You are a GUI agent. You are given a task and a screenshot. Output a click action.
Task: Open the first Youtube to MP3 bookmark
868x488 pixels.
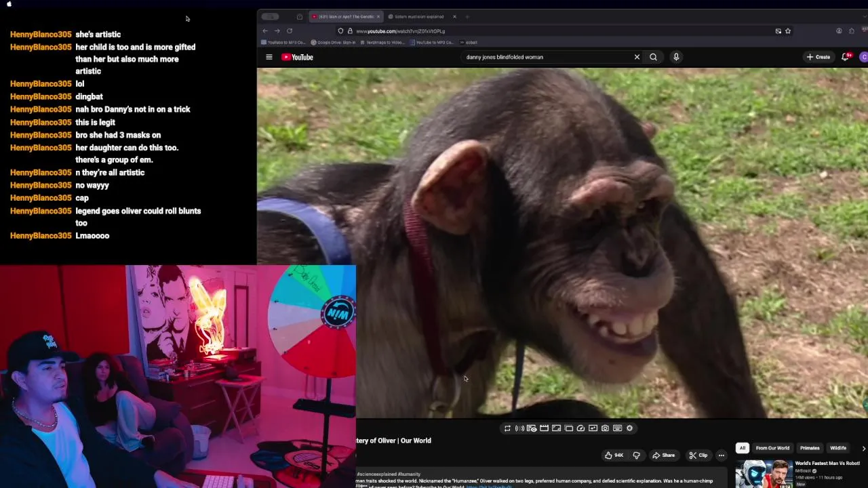click(283, 42)
